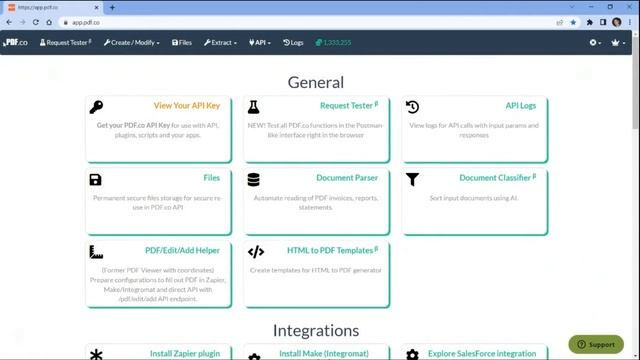Image resolution: width=640 pixels, height=360 pixels.
Task: Click the asterisk Zapier icon
Action: (x=96, y=354)
